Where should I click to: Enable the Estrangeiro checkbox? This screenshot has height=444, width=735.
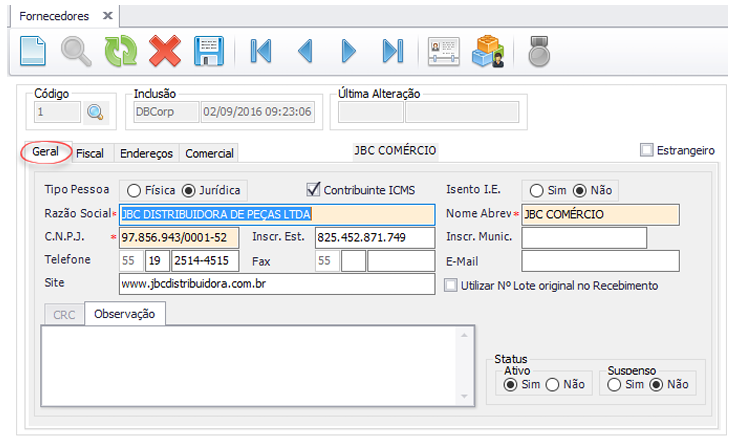pyautogui.click(x=646, y=150)
